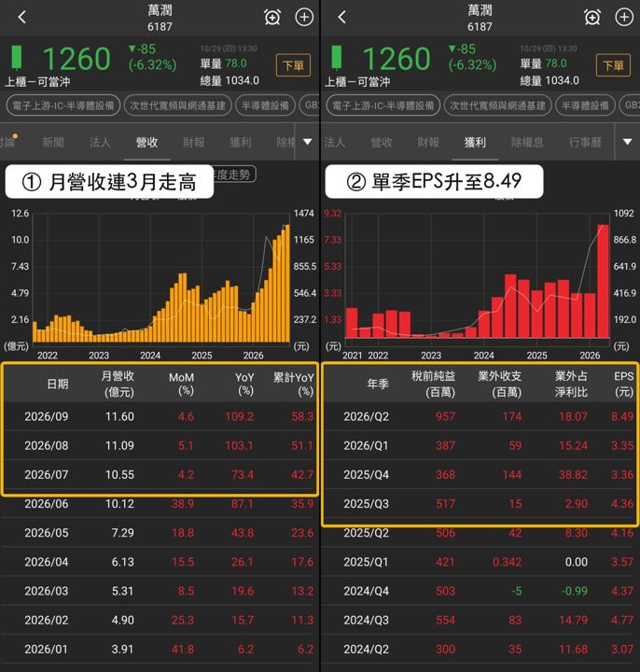Add stock to watchlist in left panel
640x672 pixels.
(304, 18)
